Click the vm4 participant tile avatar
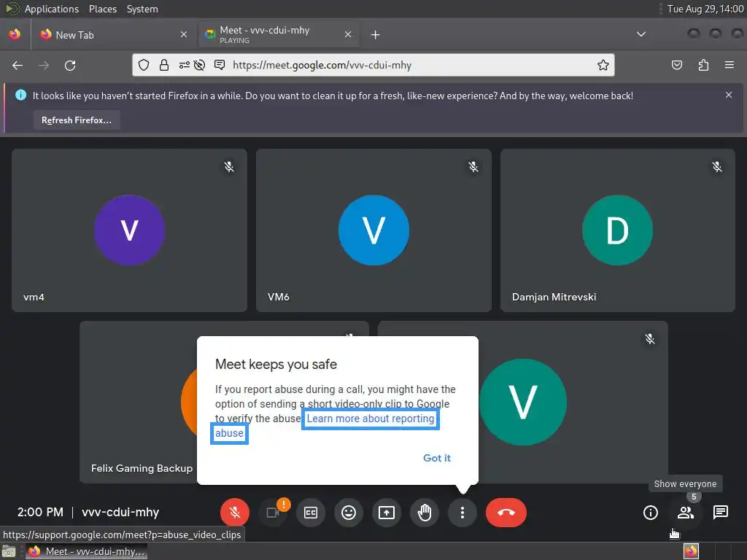This screenshot has height=560, width=747. click(130, 230)
